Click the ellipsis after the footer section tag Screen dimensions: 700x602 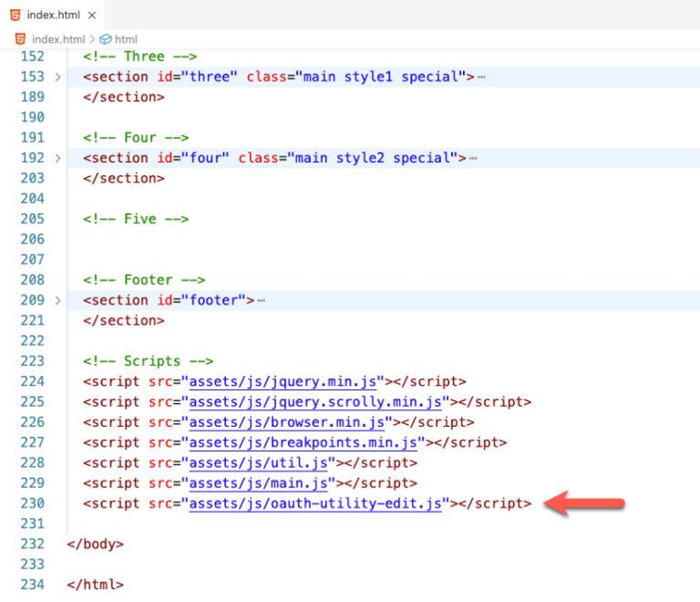(x=262, y=300)
